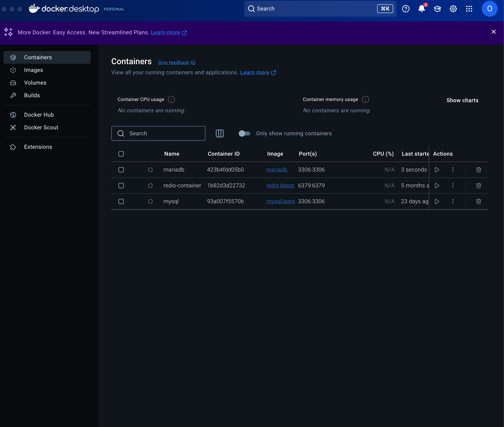
Task: Open Volumes section in sidebar
Action: pyautogui.click(x=35, y=83)
